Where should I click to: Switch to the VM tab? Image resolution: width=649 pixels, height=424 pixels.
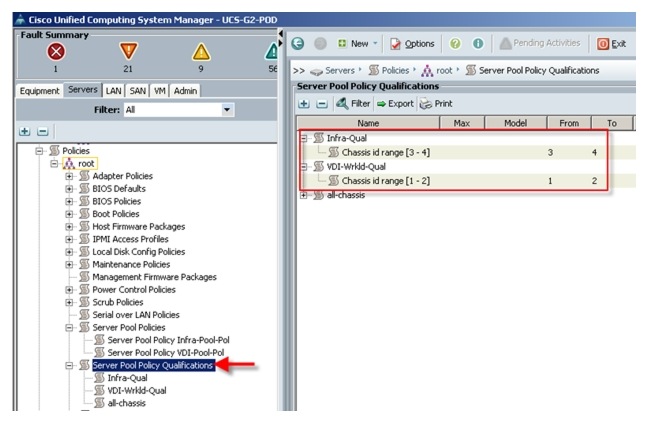160,91
